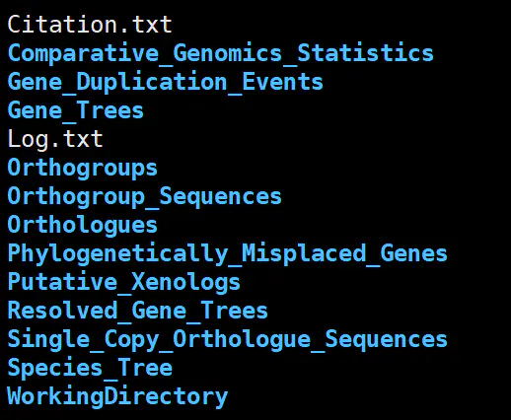Image resolution: width=511 pixels, height=420 pixels.
Task: Click the word Duplication in the listing
Action: 152,82
